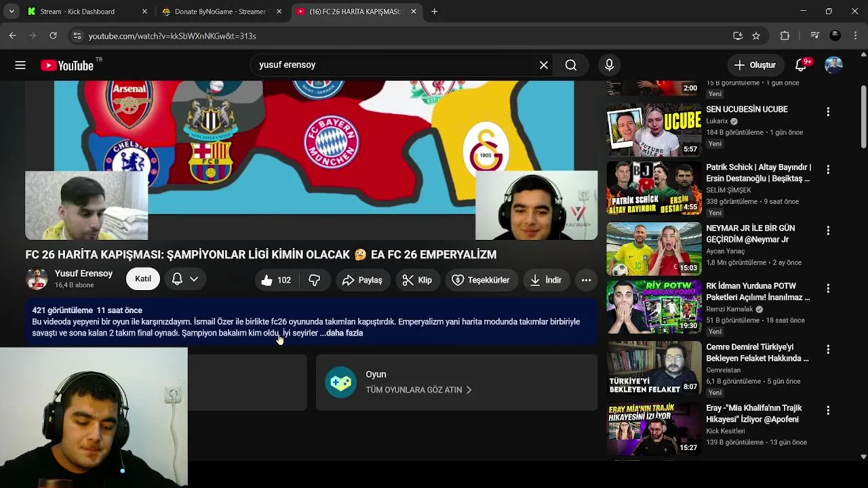Click the video player frame
This screenshot has height=488, width=868.
tap(311, 160)
